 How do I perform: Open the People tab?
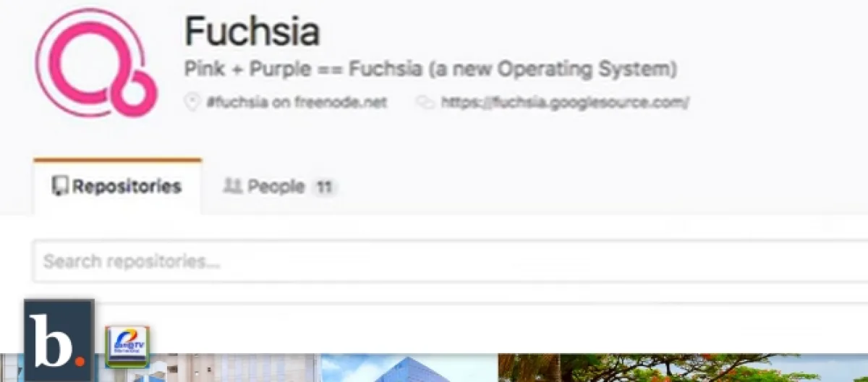pos(280,187)
